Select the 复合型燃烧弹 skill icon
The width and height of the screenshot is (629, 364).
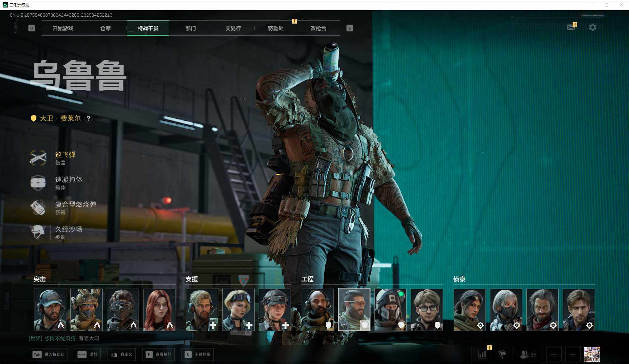(38, 208)
